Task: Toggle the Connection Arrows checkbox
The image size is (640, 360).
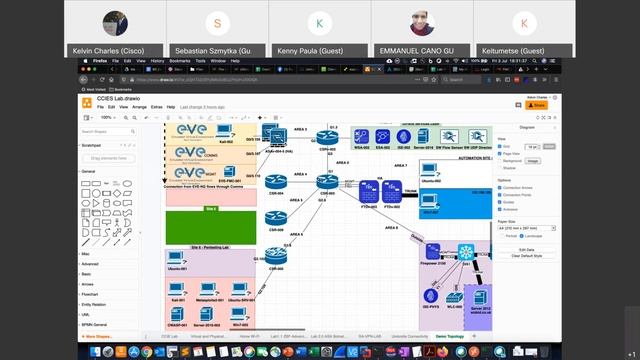Action: coord(500,187)
